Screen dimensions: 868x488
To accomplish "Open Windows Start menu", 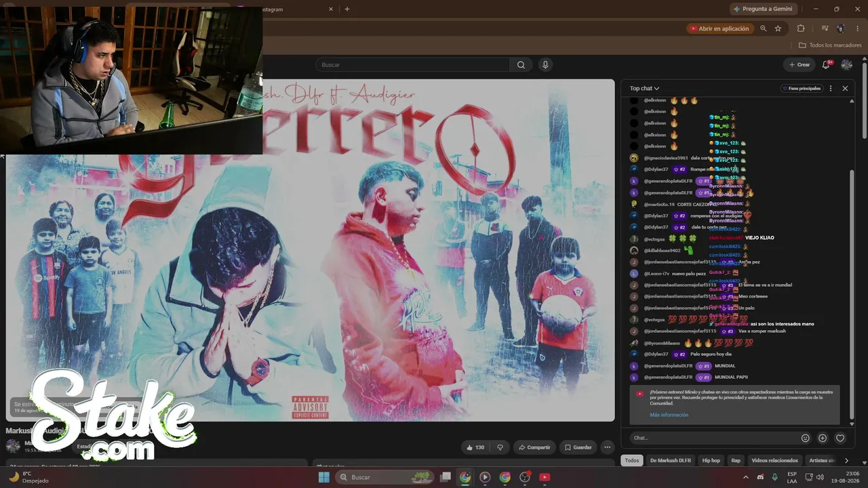I will [x=324, y=477].
